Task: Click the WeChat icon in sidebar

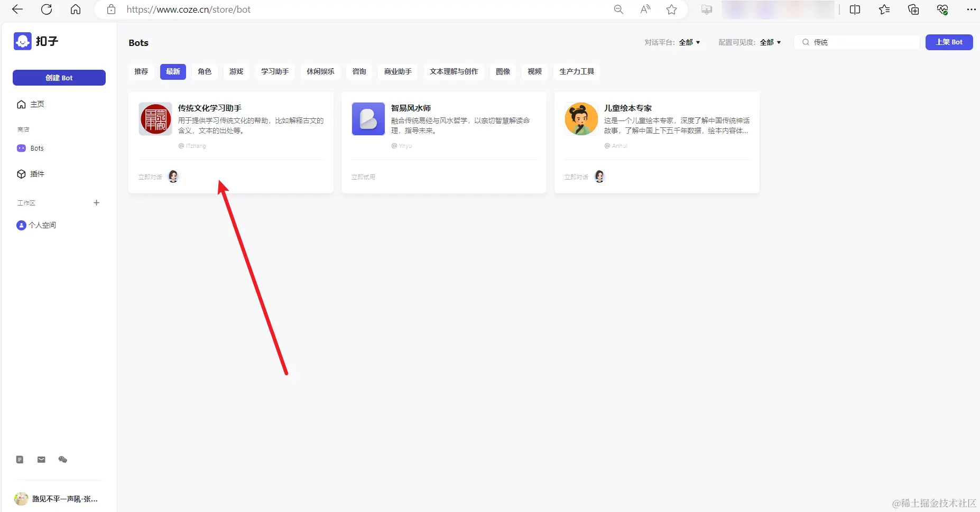Action: click(63, 460)
